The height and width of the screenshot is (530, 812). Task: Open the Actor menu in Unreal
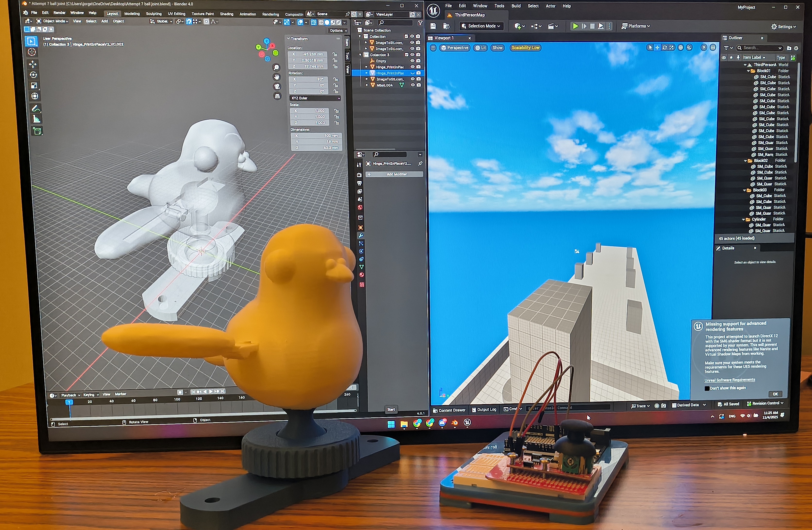[x=551, y=6]
